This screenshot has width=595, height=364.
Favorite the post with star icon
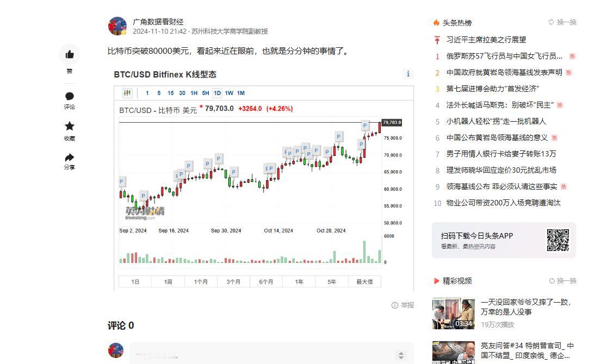point(70,126)
